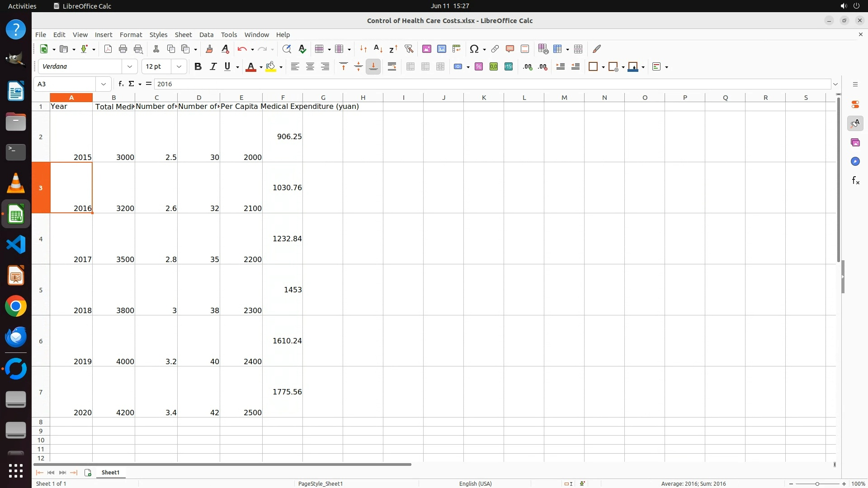Toggle Italic formatting
This screenshot has height=488, width=868.
click(x=213, y=67)
